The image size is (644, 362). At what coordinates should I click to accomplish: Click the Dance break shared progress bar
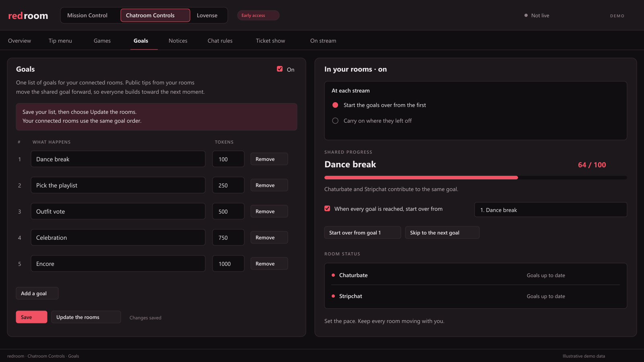point(476,177)
